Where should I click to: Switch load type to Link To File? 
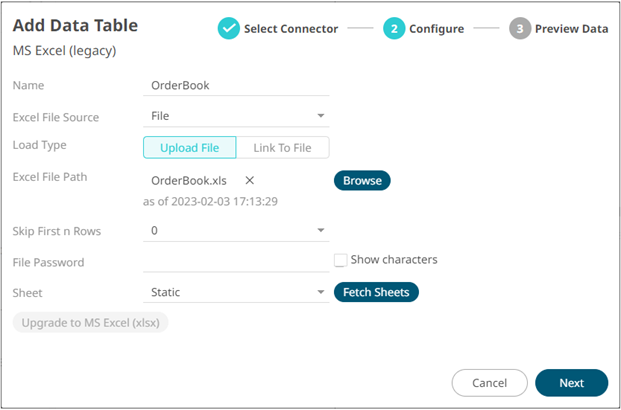tap(282, 148)
